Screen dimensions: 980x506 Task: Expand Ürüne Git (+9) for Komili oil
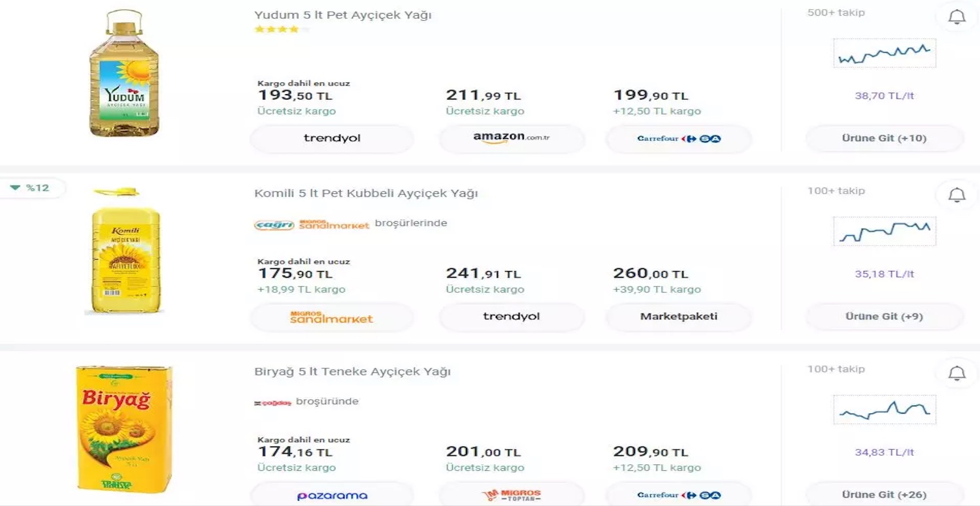[884, 316]
